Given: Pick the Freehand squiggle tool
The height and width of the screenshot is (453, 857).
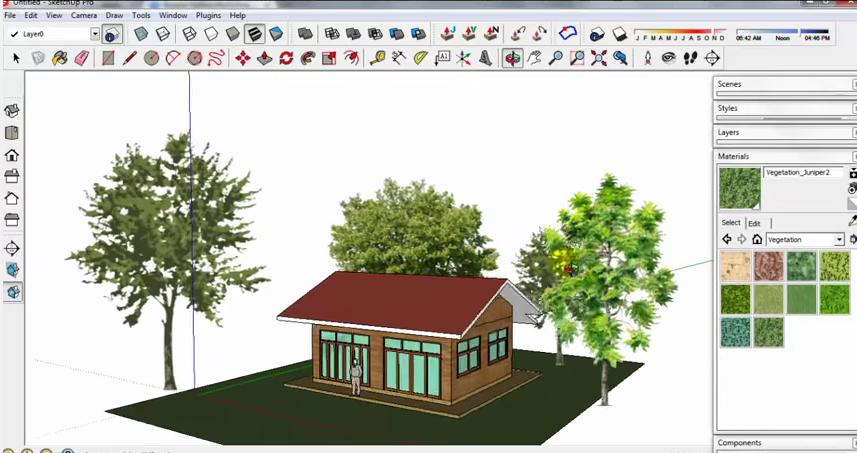Looking at the screenshot, I should [216, 58].
